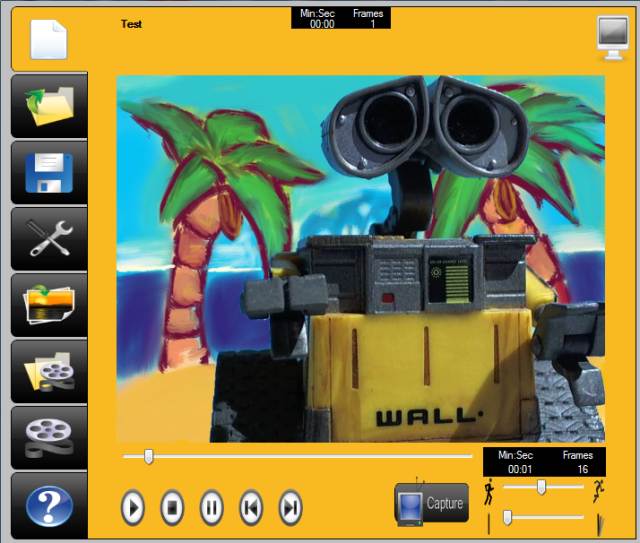
Task: Jump to the previous frame
Action: point(251,507)
